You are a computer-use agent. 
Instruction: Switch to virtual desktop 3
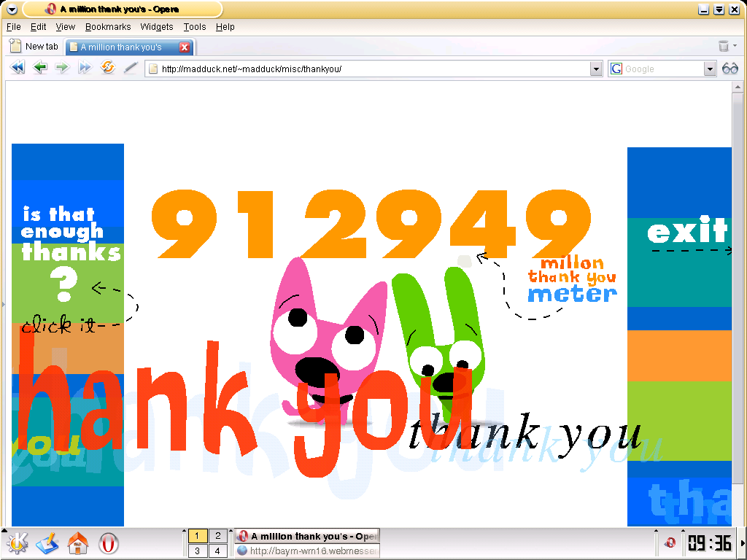(197, 551)
